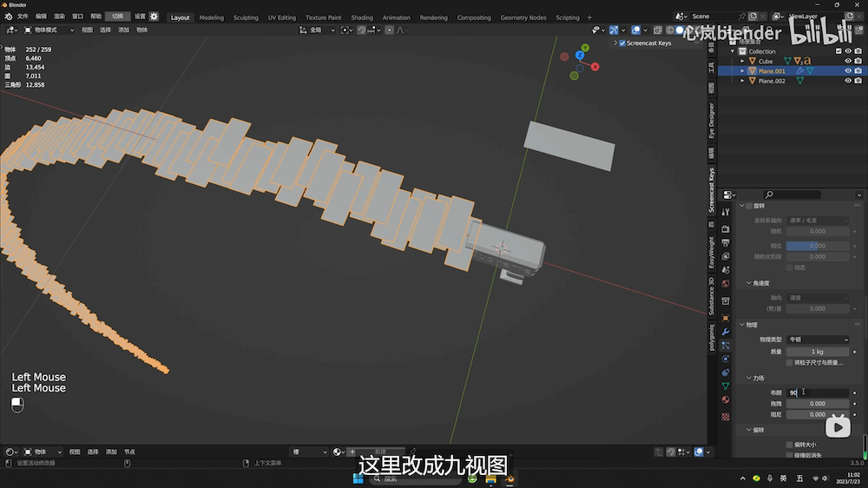This screenshot has width=868, height=488.
Task: Open the Object Data properties tab
Action: (x=725, y=386)
